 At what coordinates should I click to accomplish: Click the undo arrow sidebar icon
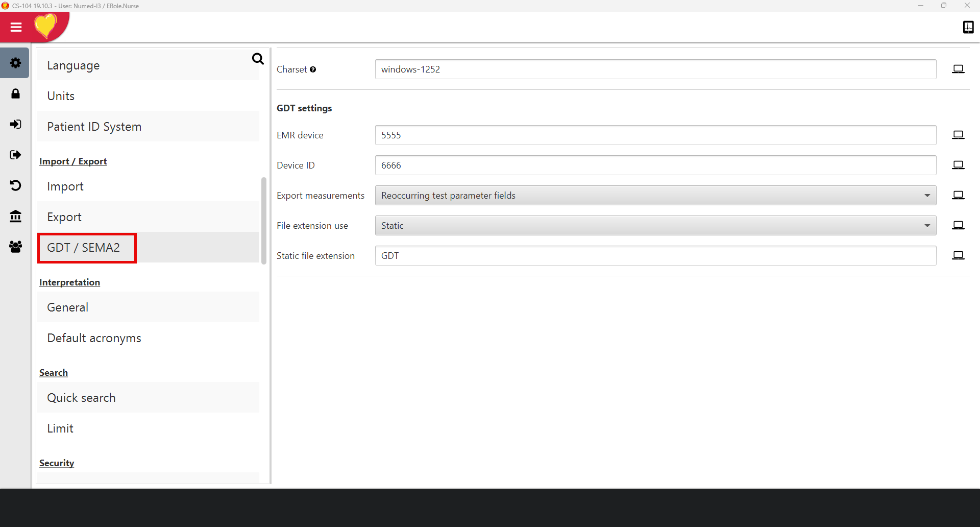[15, 185]
